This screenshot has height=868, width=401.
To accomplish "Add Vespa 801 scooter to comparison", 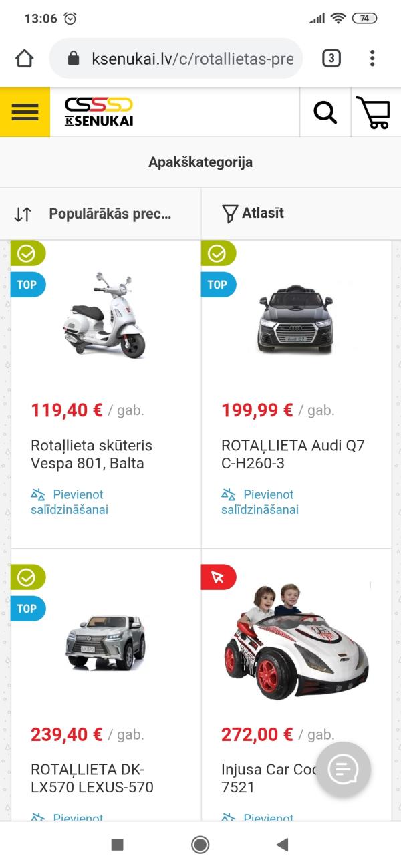I will click(x=70, y=502).
